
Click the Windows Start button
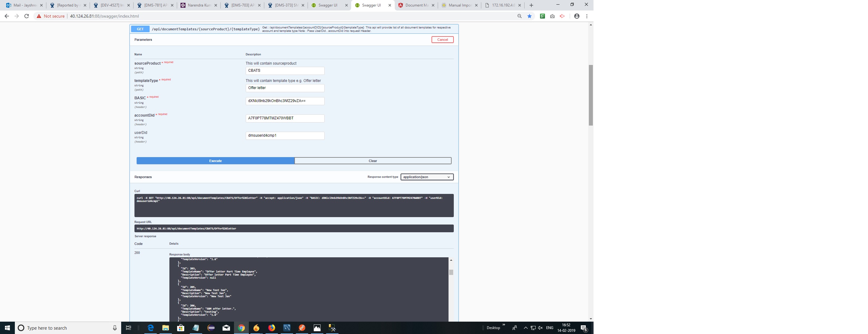pos(7,328)
